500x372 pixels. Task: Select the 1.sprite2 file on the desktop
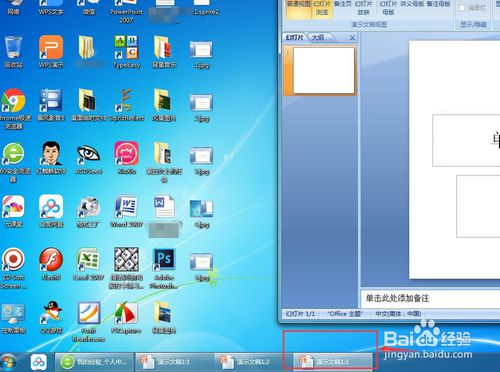[x=206, y=7]
